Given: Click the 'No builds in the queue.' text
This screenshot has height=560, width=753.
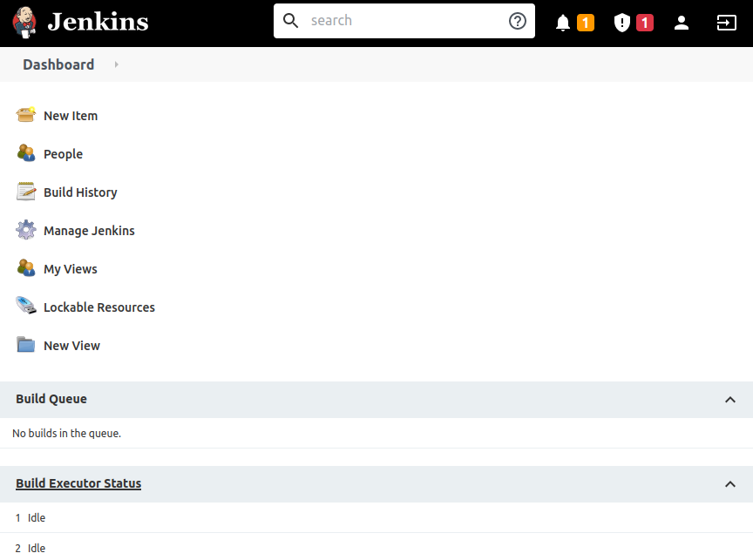Looking at the screenshot, I should [66, 434].
